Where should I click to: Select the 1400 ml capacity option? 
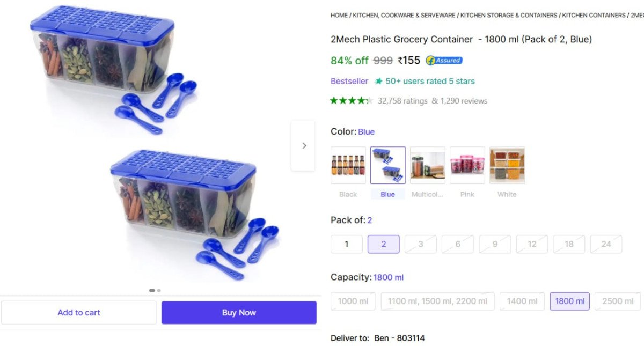[x=522, y=301]
